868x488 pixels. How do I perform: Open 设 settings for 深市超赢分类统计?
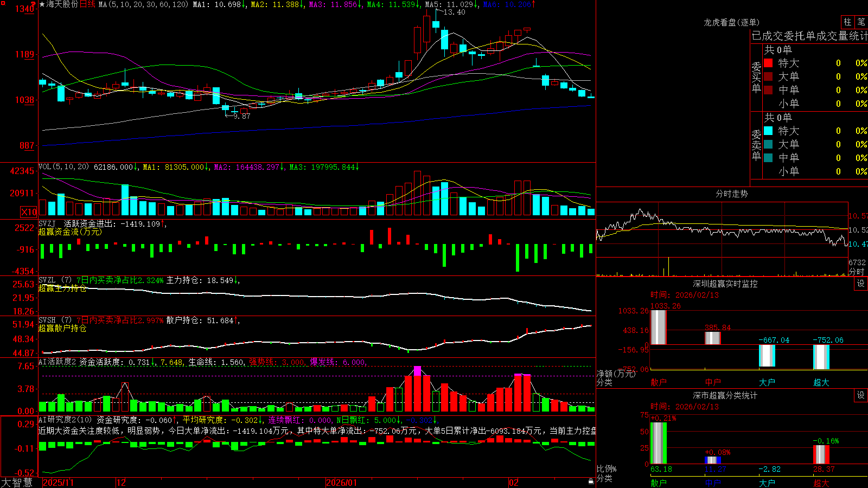coord(861,395)
